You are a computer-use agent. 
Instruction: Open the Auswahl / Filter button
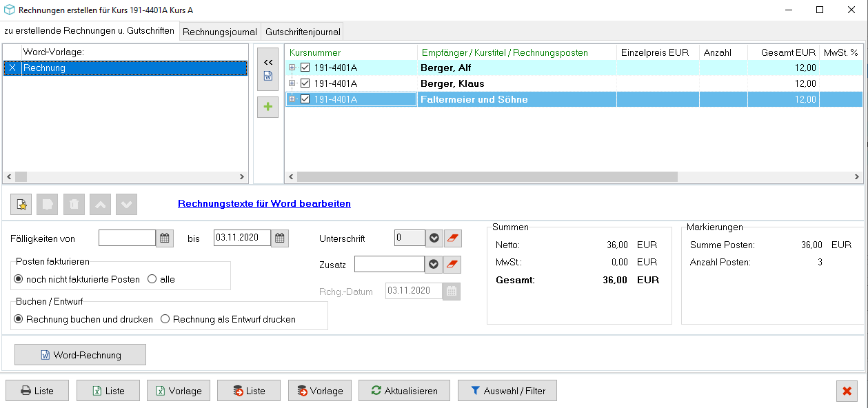click(x=507, y=391)
